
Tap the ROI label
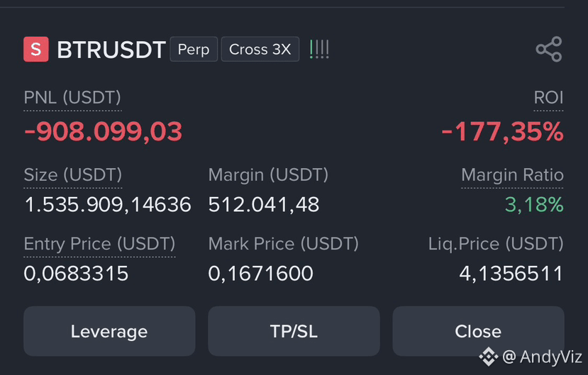[548, 98]
